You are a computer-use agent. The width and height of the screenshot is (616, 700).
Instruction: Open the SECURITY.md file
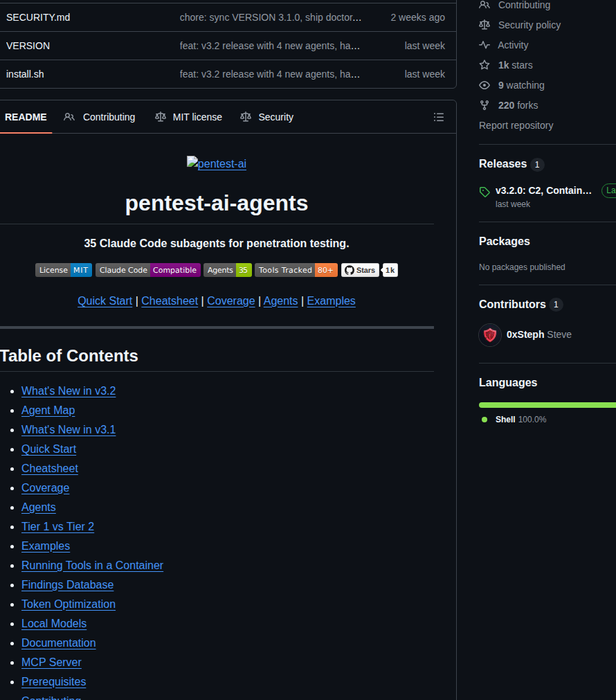[x=38, y=17]
